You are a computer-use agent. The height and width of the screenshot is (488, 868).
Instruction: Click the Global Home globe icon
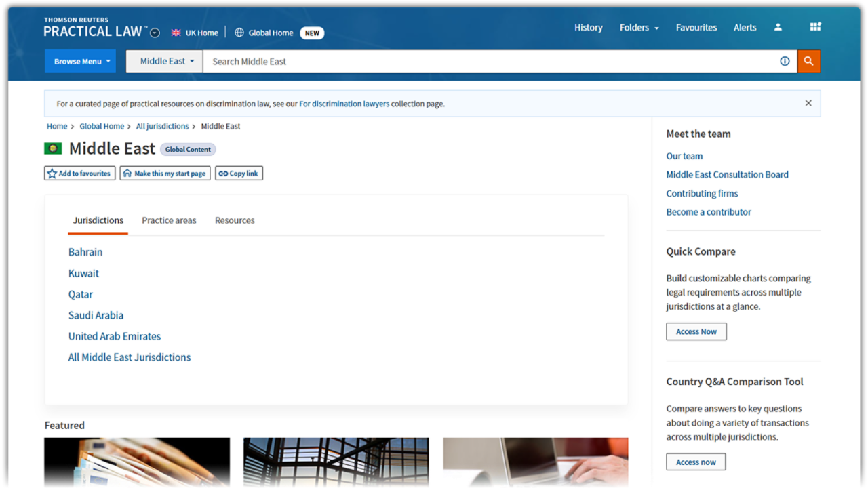(239, 33)
